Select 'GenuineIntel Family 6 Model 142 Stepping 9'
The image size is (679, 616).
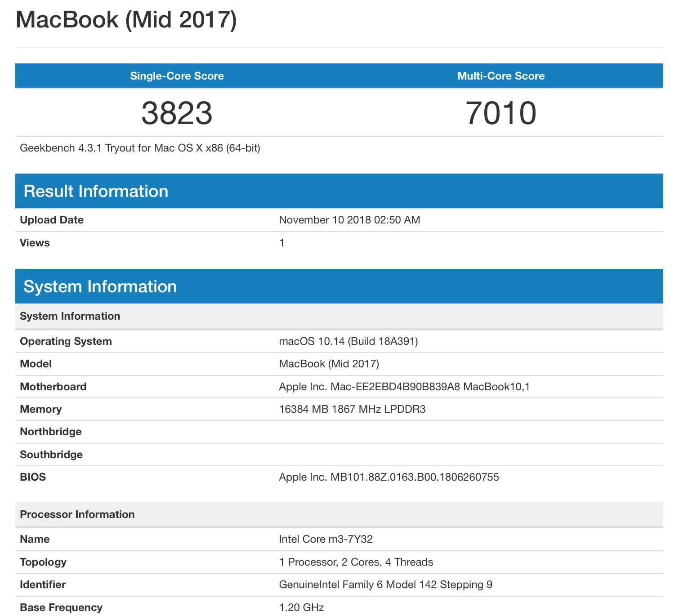(385, 585)
